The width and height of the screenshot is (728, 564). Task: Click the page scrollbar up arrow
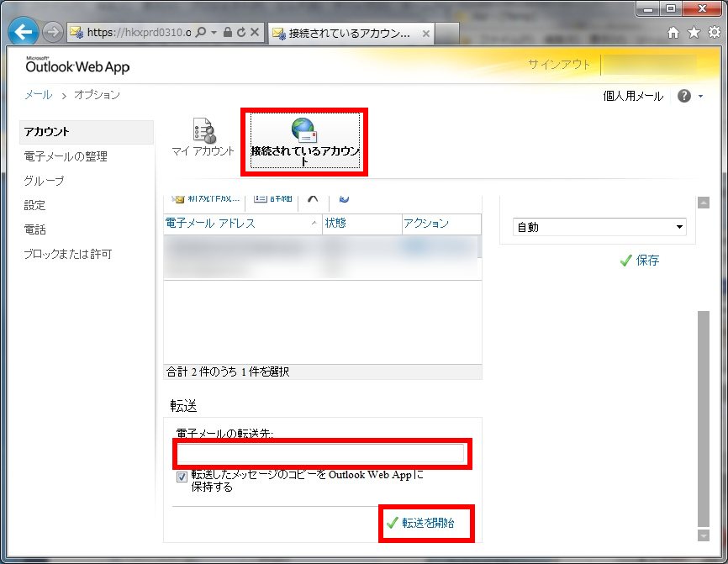click(x=704, y=203)
